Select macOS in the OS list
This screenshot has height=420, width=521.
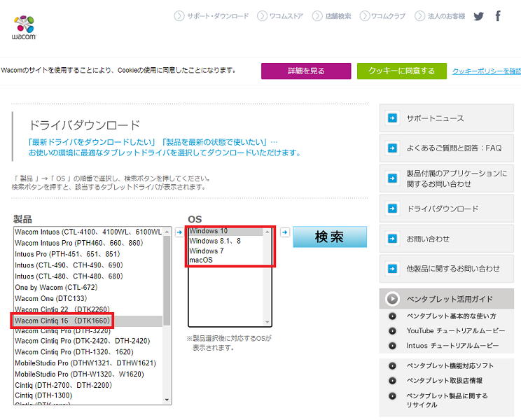(x=201, y=260)
